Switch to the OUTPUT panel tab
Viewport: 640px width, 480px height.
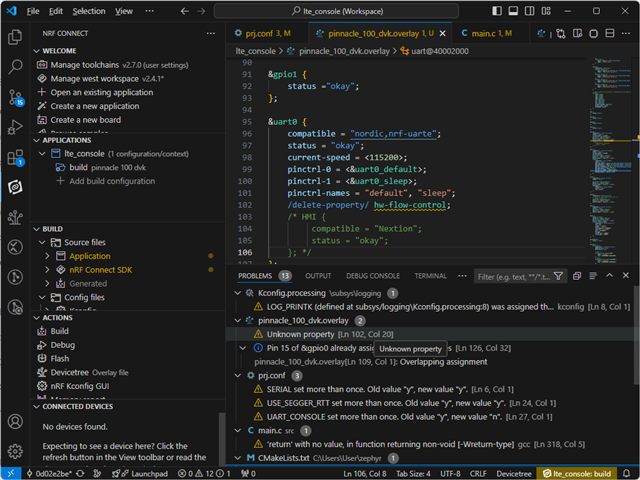318,276
